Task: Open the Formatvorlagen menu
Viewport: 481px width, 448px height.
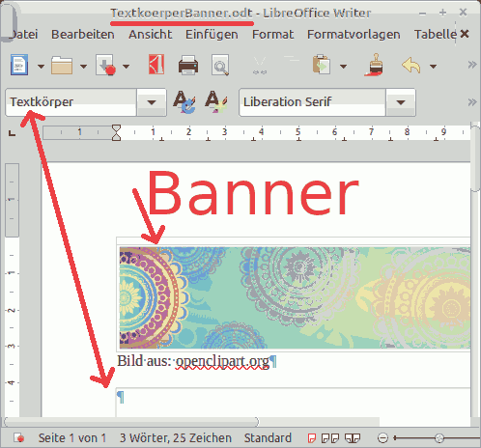Action: (354, 34)
